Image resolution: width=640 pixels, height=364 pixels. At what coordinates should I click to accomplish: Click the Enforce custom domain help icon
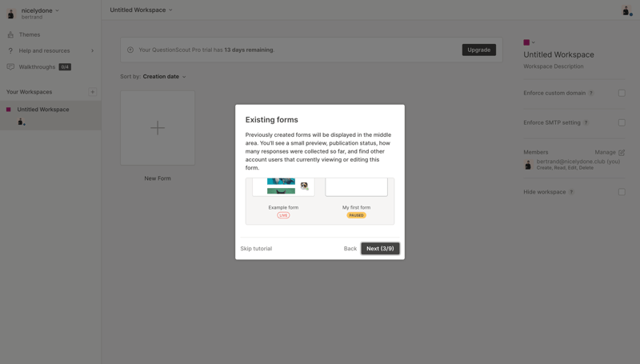click(591, 93)
